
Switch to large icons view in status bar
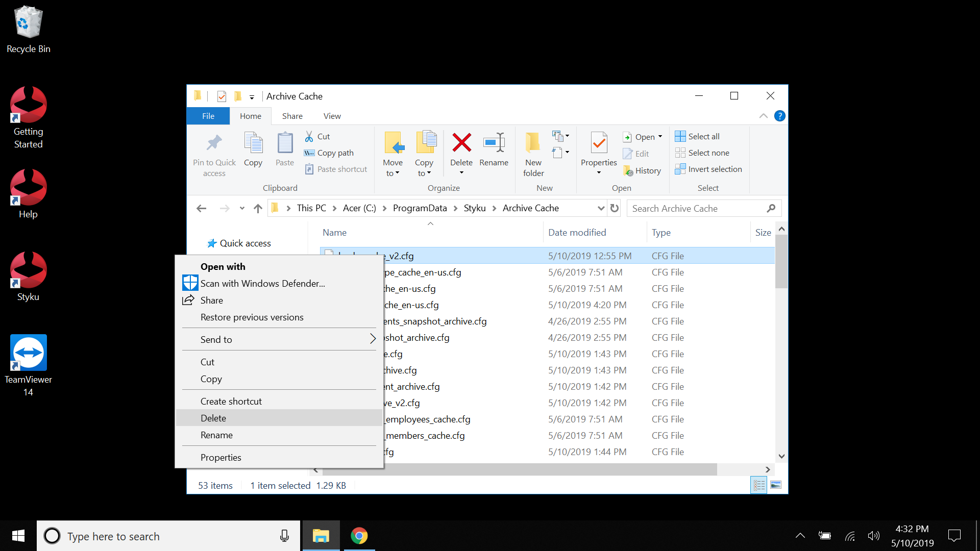[776, 485]
